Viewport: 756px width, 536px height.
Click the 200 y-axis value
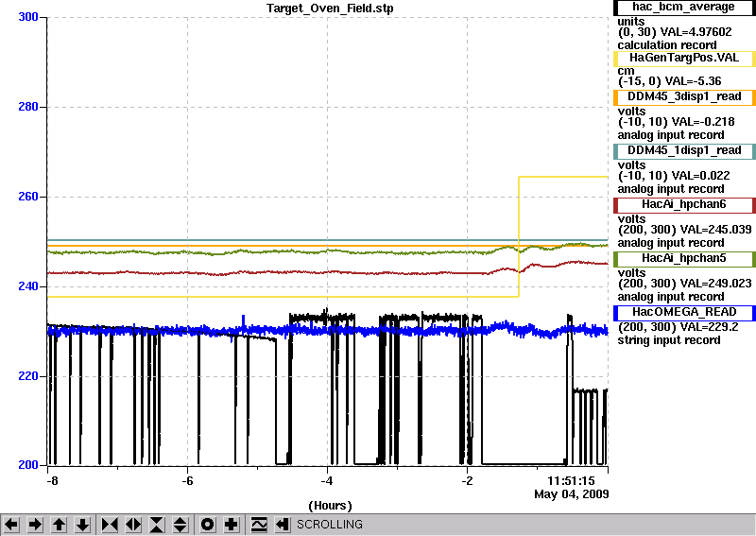tap(28, 465)
